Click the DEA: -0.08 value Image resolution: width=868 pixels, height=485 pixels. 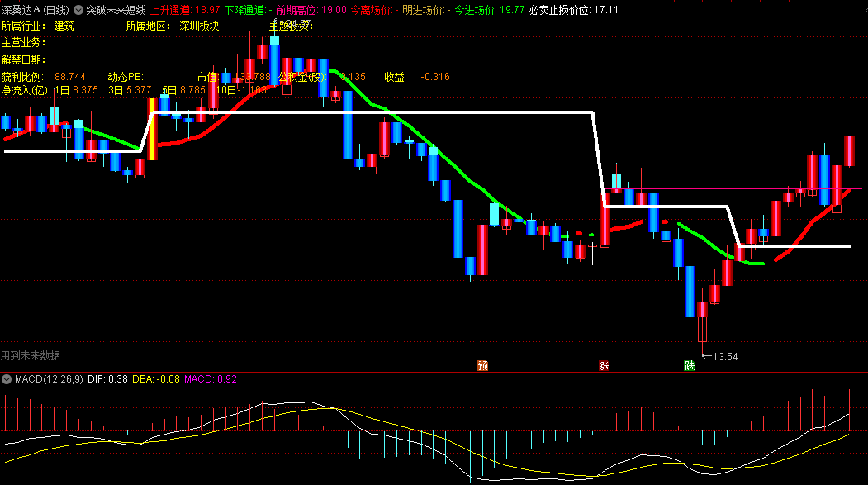(156, 379)
